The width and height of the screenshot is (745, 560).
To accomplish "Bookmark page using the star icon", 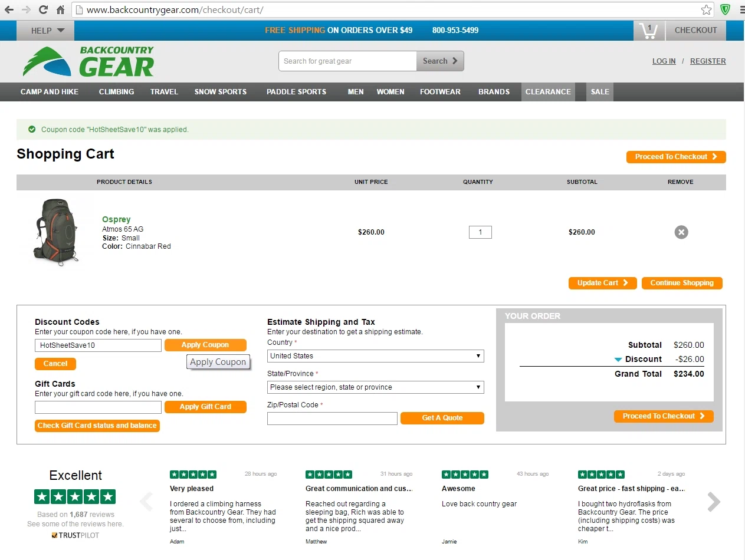I will (706, 10).
